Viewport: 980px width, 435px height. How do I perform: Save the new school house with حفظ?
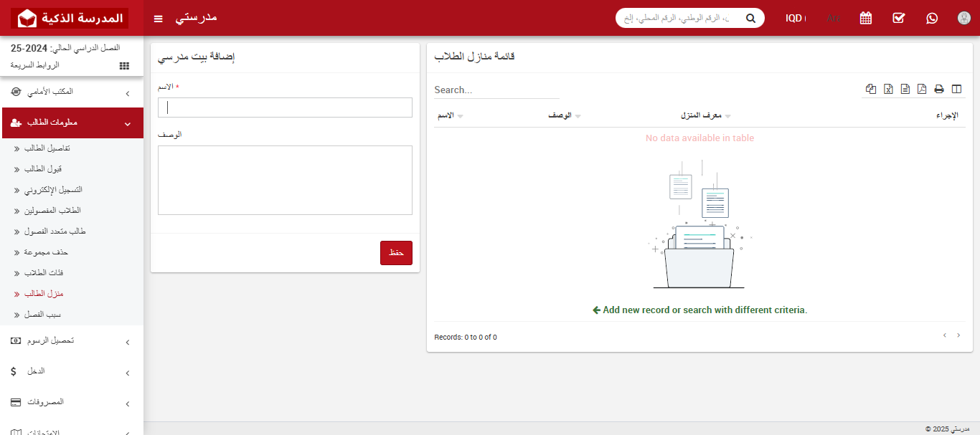pyautogui.click(x=396, y=252)
